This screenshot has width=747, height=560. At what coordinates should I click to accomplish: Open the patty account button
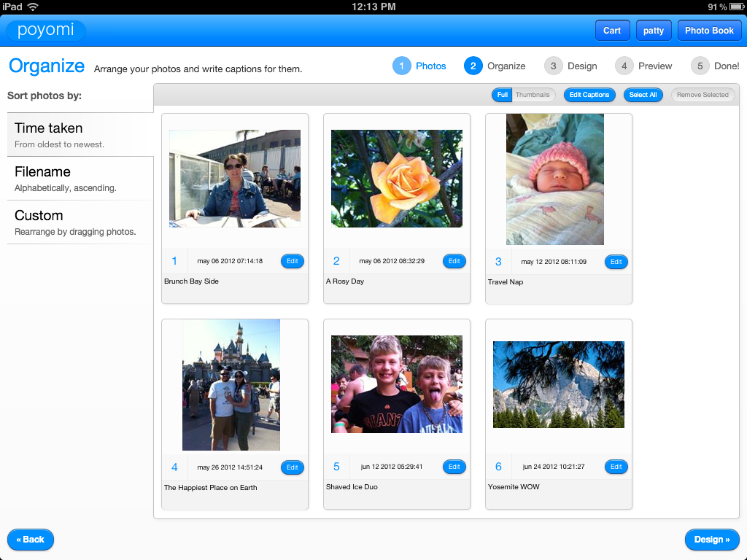pyautogui.click(x=654, y=31)
